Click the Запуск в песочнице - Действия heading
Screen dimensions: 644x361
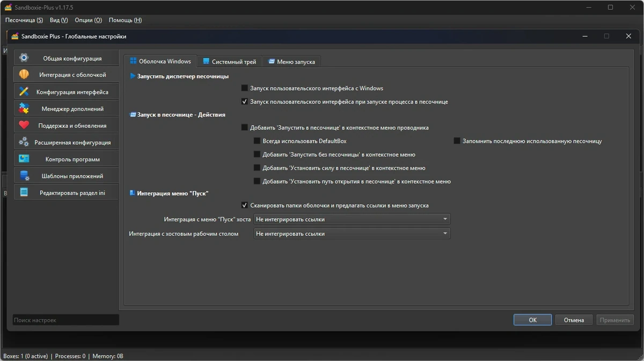pyautogui.click(x=181, y=114)
